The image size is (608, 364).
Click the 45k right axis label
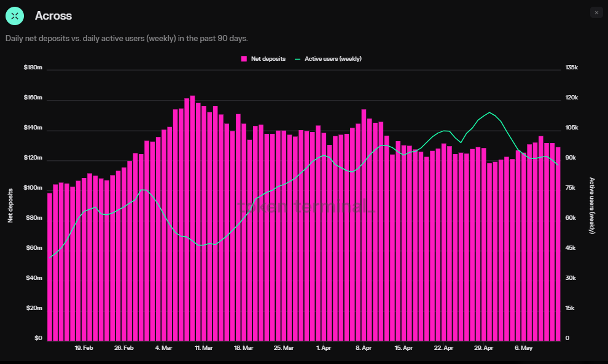[571, 248]
